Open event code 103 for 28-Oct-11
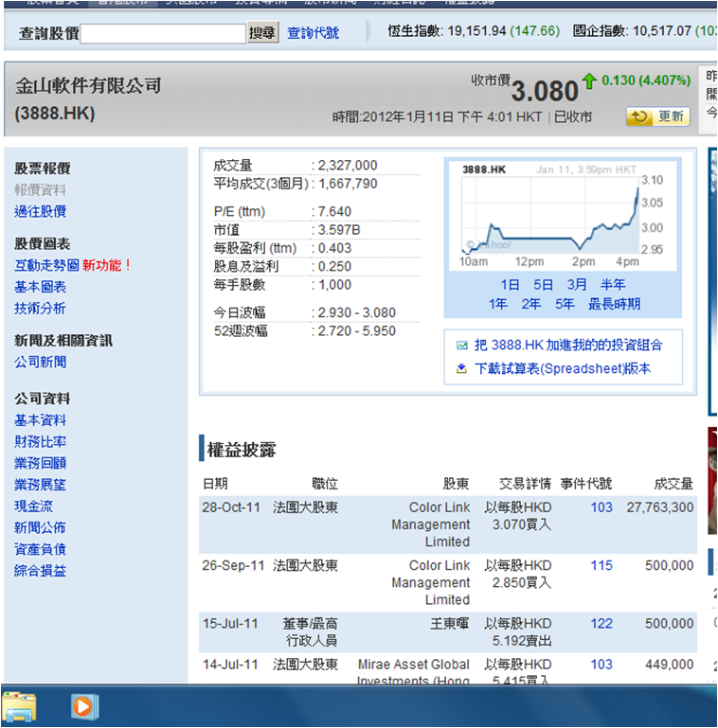Image resolution: width=718 pixels, height=728 pixels. pyautogui.click(x=601, y=507)
